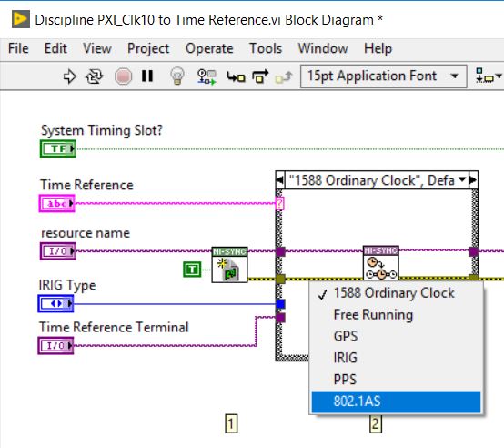Screen dimensions: 504x448
Task: Open the Window menu
Action: (x=323, y=48)
